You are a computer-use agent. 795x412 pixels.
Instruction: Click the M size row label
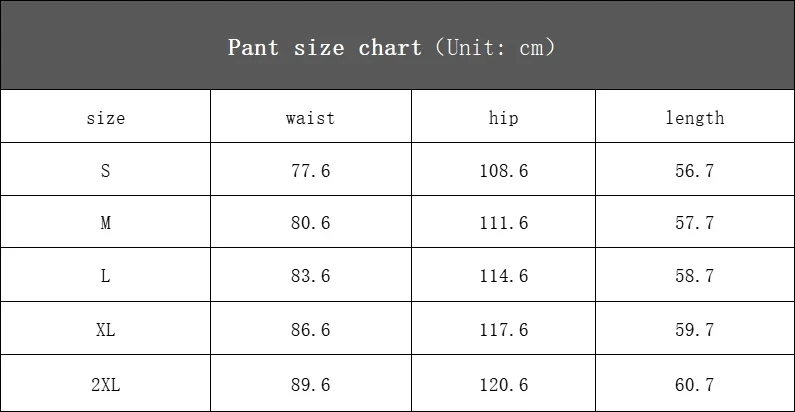click(x=106, y=224)
